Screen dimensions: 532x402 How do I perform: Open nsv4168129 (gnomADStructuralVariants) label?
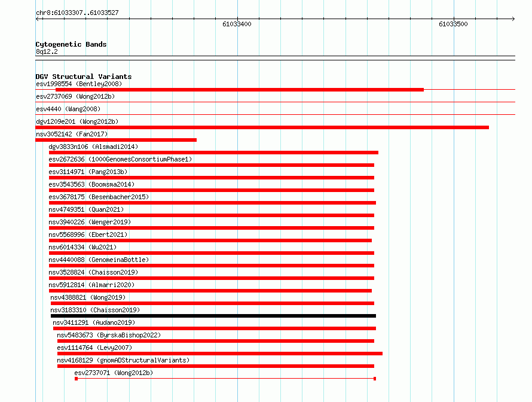[123, 360]
